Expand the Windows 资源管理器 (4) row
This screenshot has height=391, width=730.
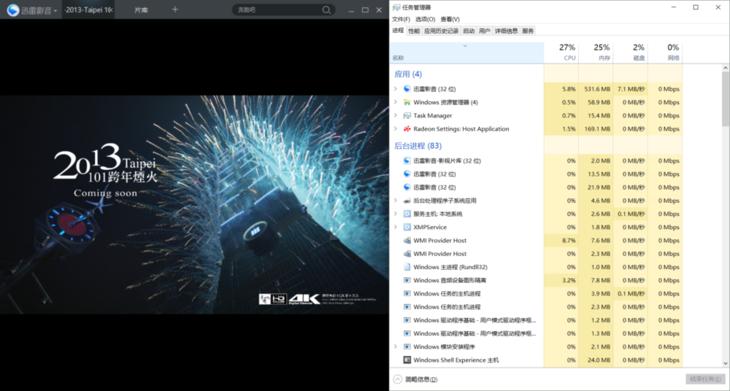396,102
